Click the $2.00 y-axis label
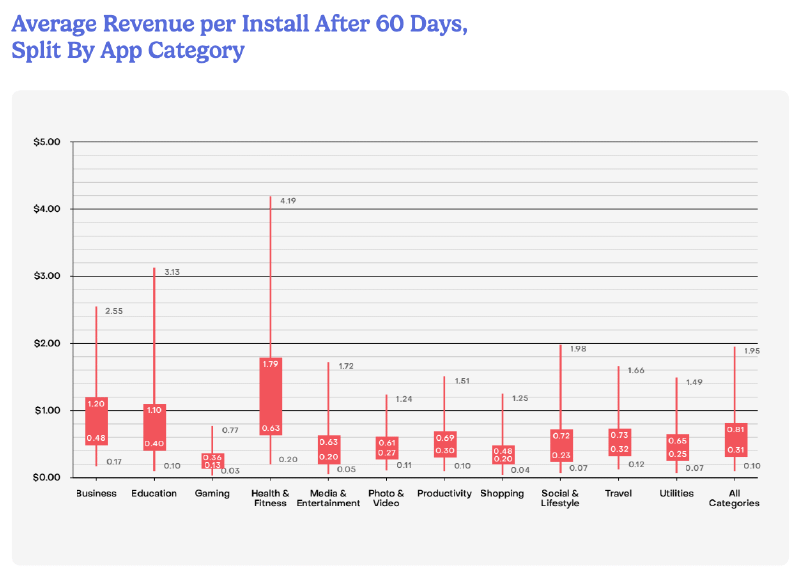Screen dimensions: 800x576 coord(47,343)
